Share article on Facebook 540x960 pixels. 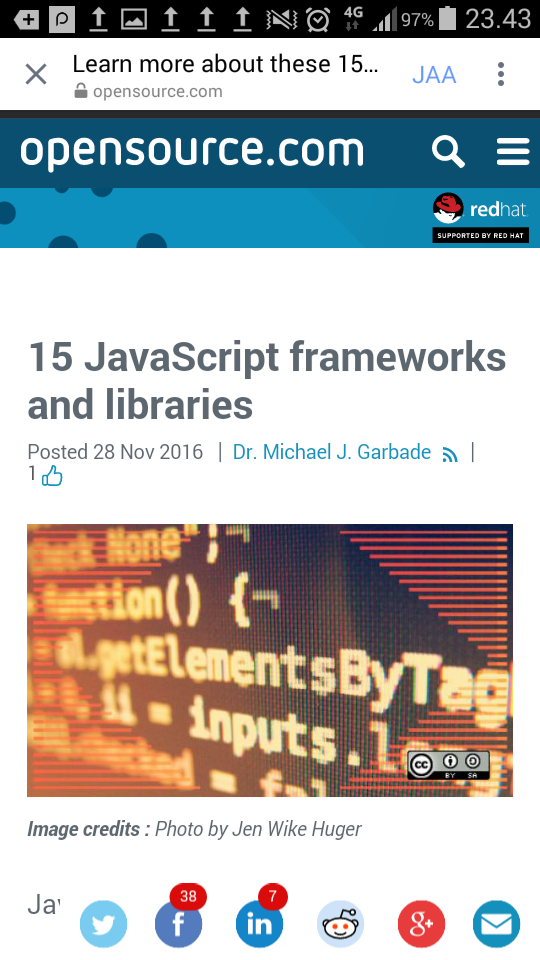178,924
